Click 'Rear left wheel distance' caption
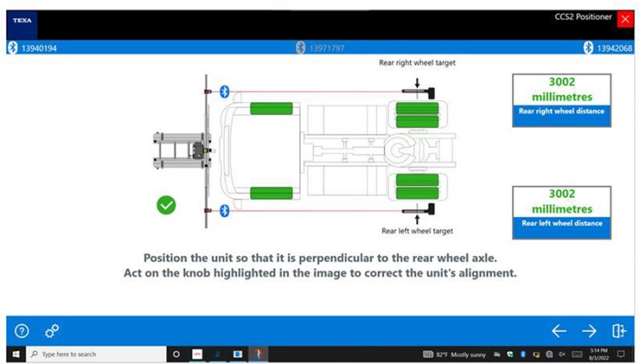This screenshot has height=364, width=640. pyautogui.click(x=562, y=223)
